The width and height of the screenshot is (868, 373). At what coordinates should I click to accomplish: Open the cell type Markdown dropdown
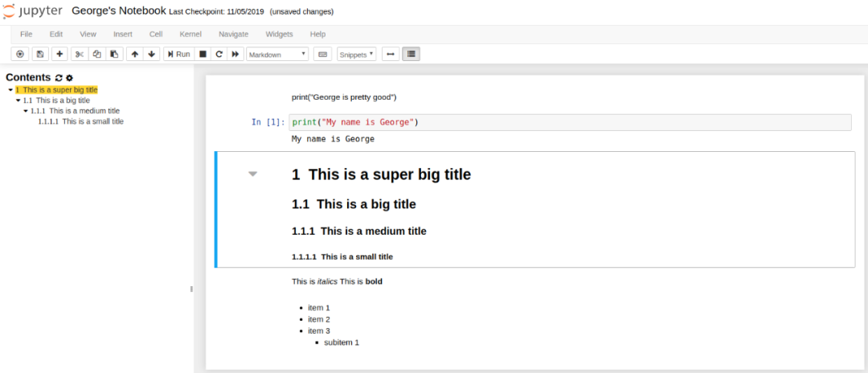(277, 54)
